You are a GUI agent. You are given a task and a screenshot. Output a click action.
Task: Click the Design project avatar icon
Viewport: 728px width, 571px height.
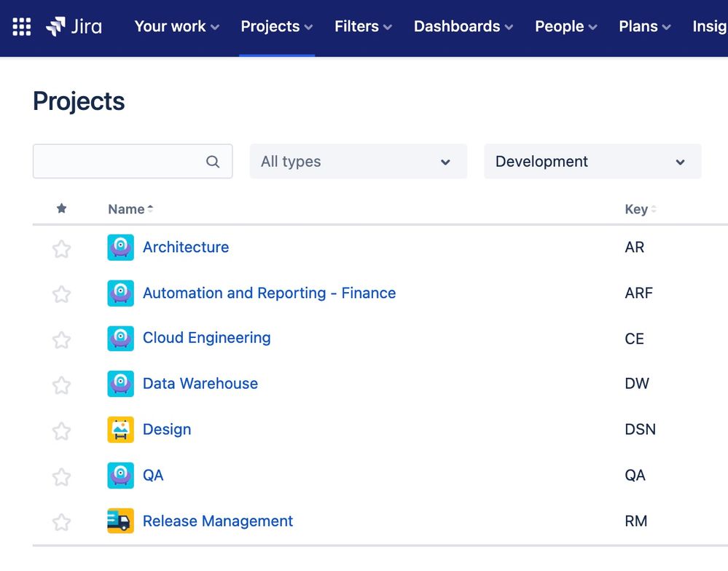click(x=120, y=430)
